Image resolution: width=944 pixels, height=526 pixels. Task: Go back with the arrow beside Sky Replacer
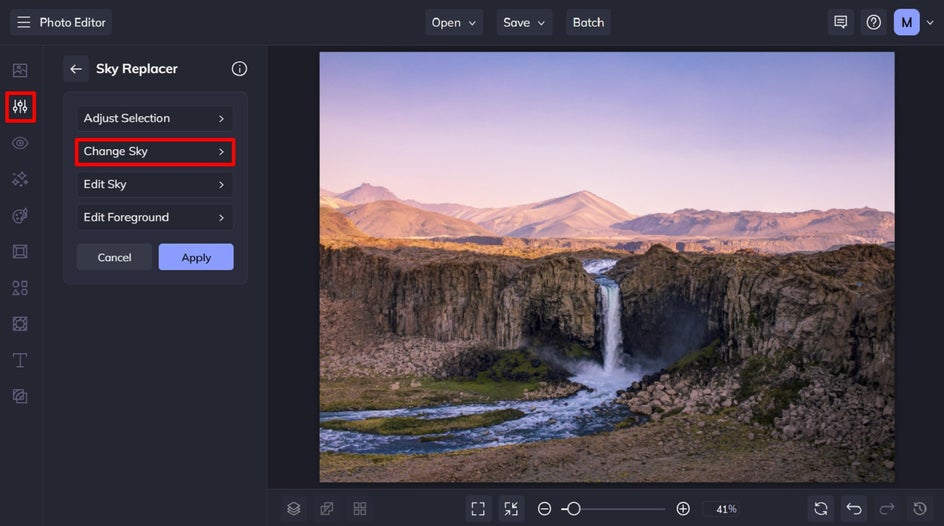tap(76, 69)
